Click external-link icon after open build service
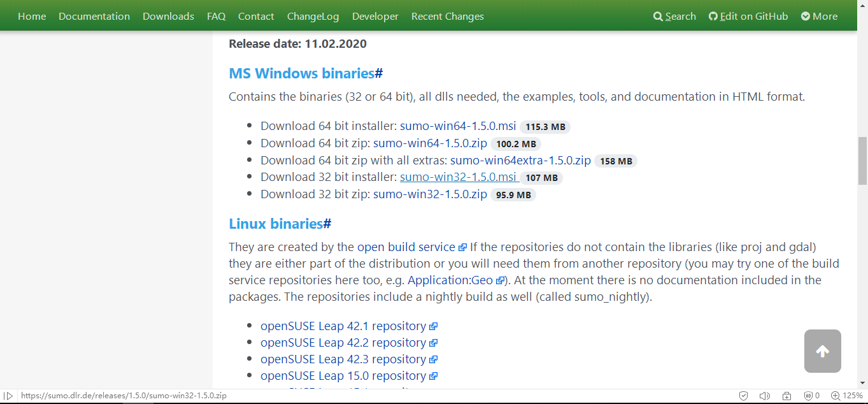868x404 pixels. click(x=463, y=247)
